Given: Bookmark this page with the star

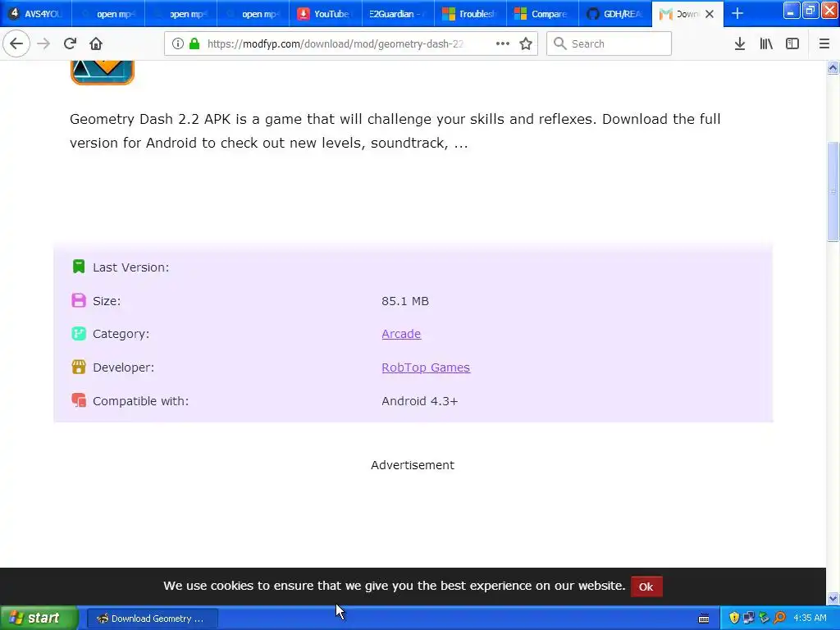Looking at the screenshot, I should (526, 44).
